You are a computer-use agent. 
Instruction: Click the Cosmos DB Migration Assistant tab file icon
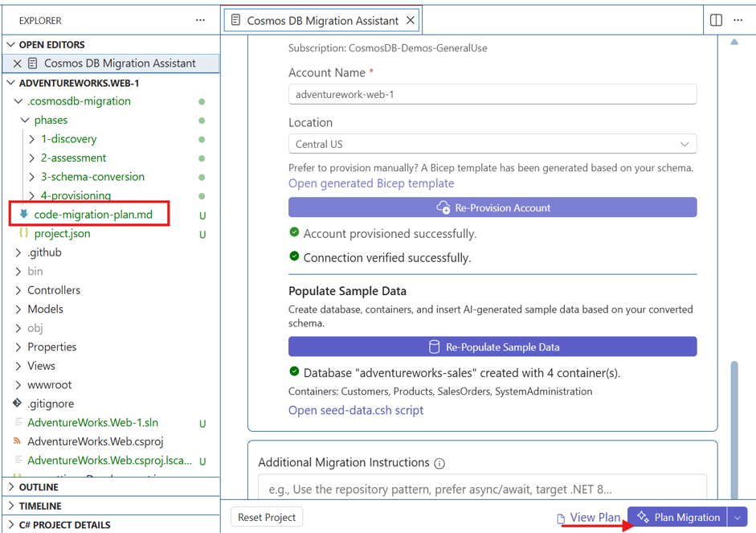point(235,20)
